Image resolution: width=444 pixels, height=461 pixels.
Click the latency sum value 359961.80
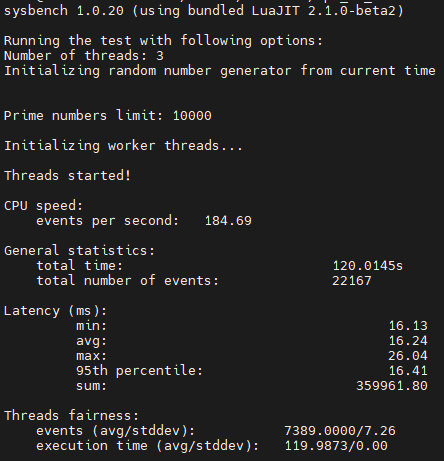(392, 386)
